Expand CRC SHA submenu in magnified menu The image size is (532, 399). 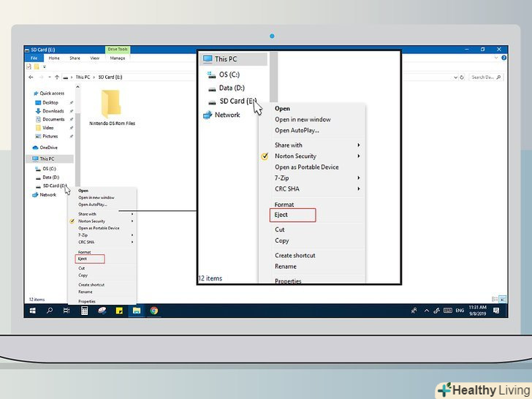click(359, 189)
